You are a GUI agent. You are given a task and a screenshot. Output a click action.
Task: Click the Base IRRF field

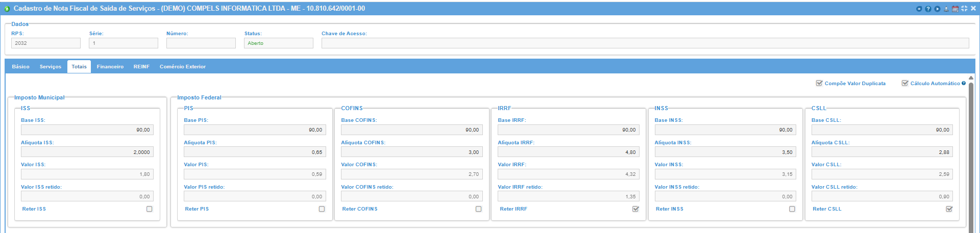pyautogui.click(x=569, y=130)
